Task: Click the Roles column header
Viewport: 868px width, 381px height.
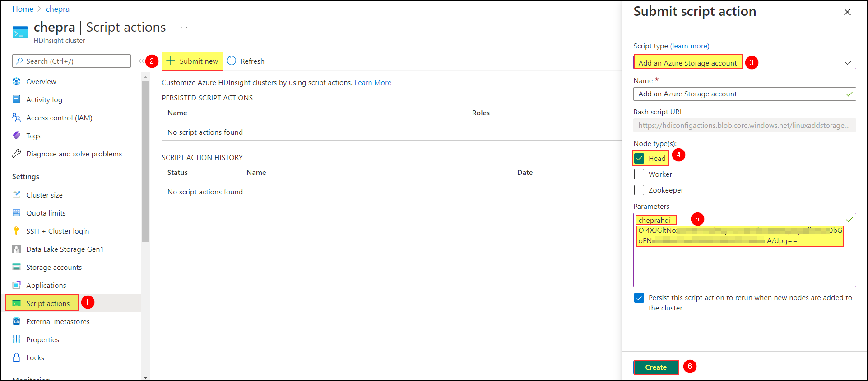Action: pos(481,113)
